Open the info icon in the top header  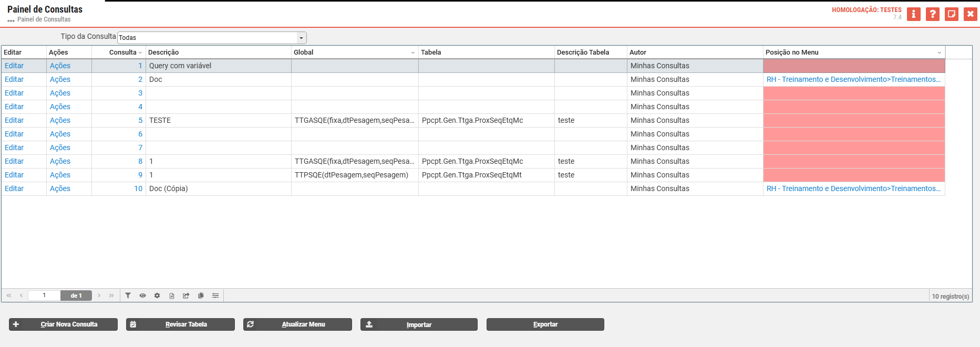(914, 14)
